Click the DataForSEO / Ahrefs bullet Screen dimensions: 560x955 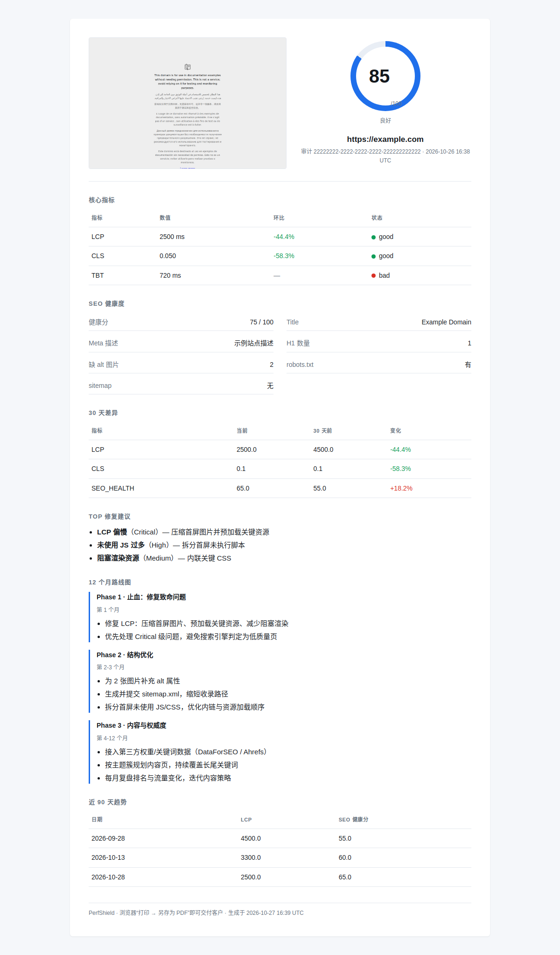[x=187, y=752]
